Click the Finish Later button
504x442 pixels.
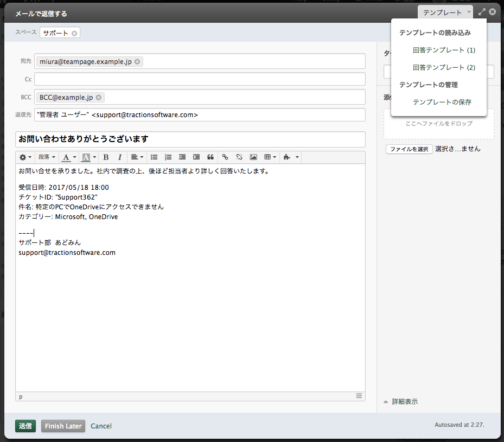[x=63, y=426]
